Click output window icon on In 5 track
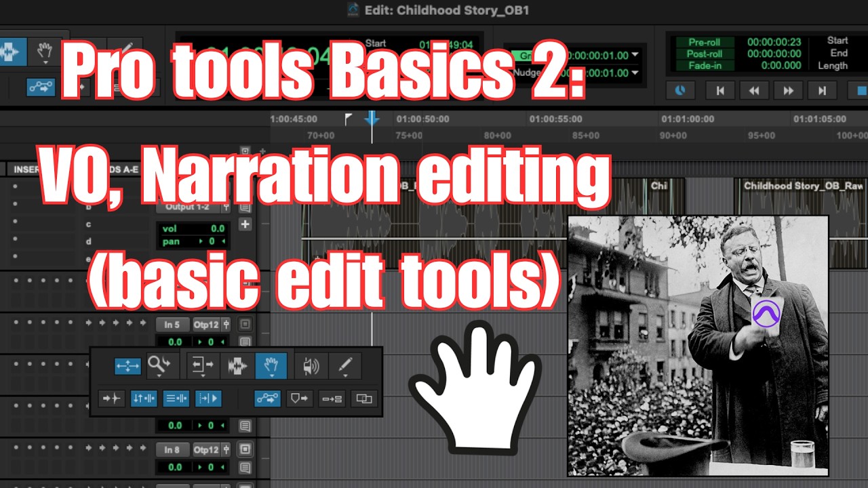868x488 pixels. coord(245,324)
